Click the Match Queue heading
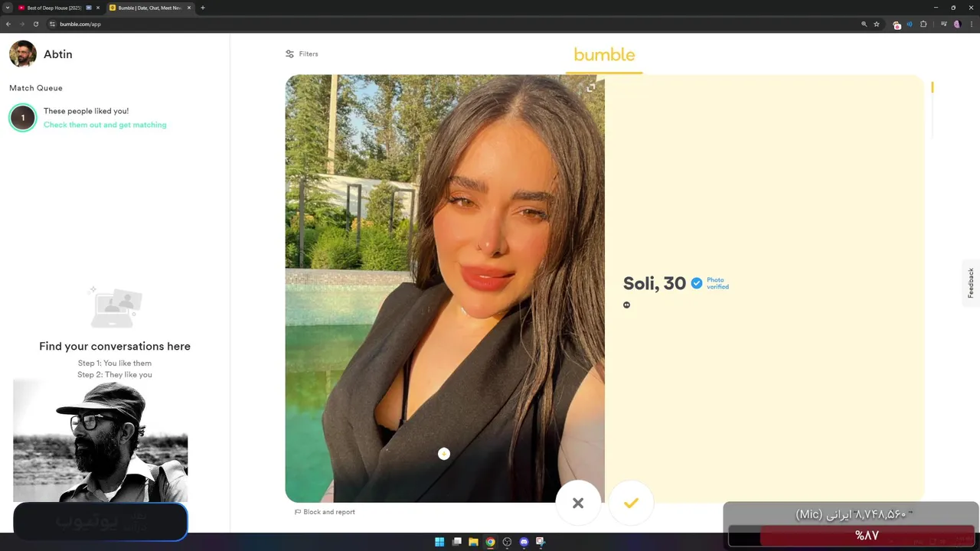 tap(36, 88)
